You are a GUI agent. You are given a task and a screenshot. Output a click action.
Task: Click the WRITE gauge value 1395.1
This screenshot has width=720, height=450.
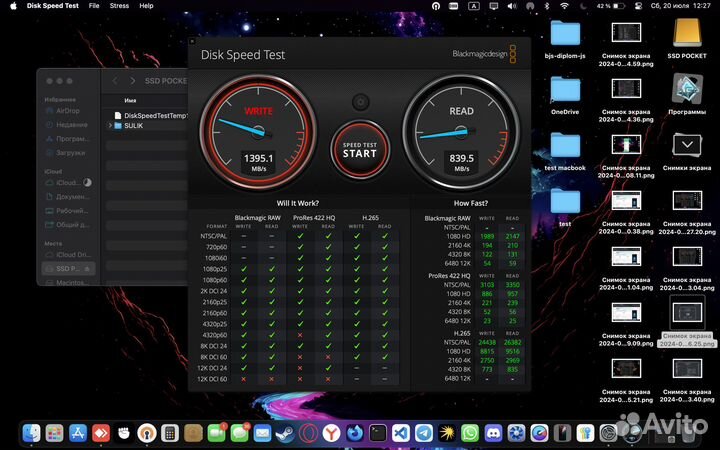click(x=259, y=158)
